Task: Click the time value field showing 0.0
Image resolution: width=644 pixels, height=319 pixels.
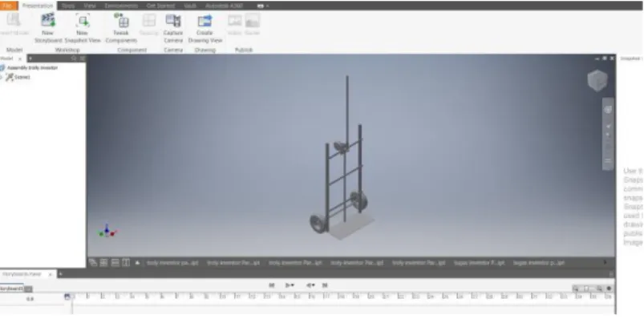Action: tap(30, 299)
